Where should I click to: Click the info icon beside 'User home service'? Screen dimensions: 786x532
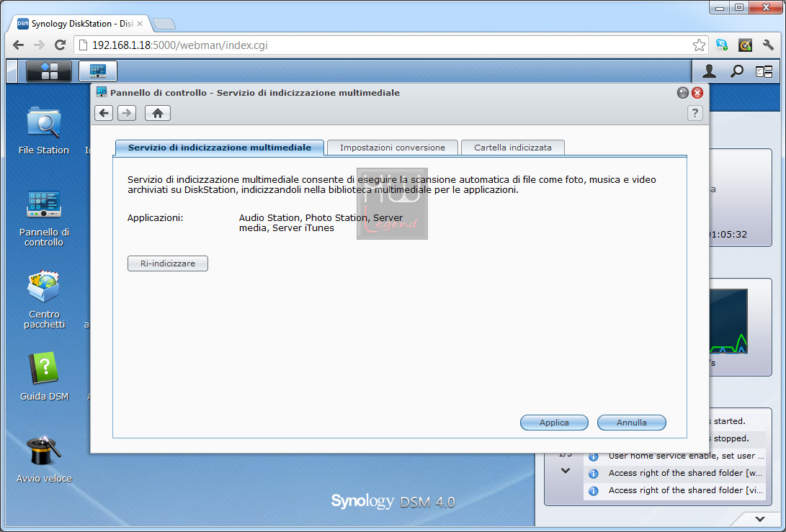594,456
